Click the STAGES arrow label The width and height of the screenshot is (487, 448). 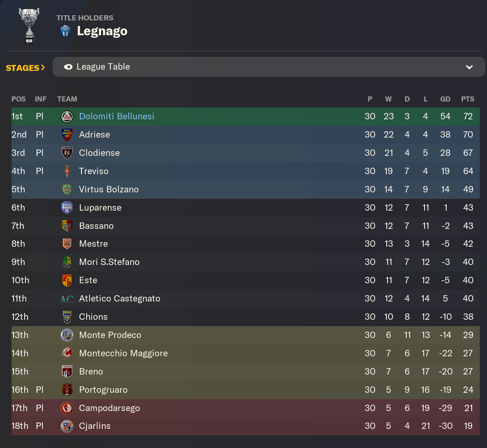coord(25,68)
